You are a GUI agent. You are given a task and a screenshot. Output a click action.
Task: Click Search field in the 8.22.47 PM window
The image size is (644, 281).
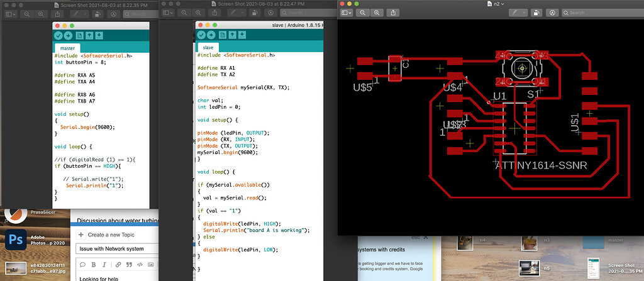point(309,13)
